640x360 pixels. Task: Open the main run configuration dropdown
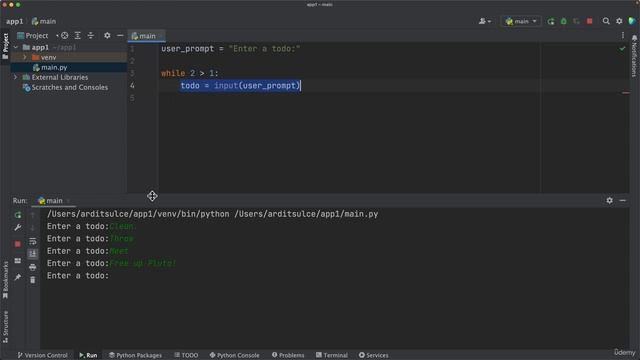[x=521, y=21]
